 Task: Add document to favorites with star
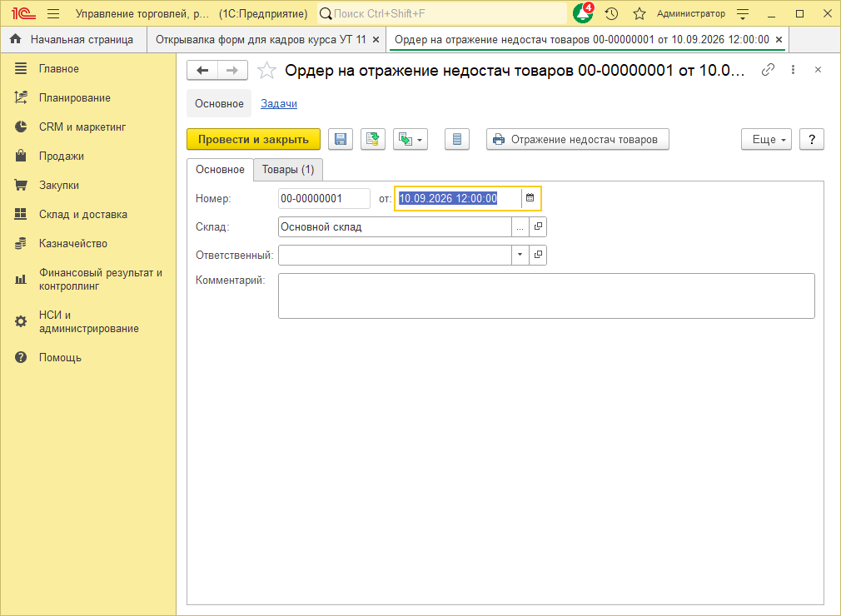pos(266,70)
